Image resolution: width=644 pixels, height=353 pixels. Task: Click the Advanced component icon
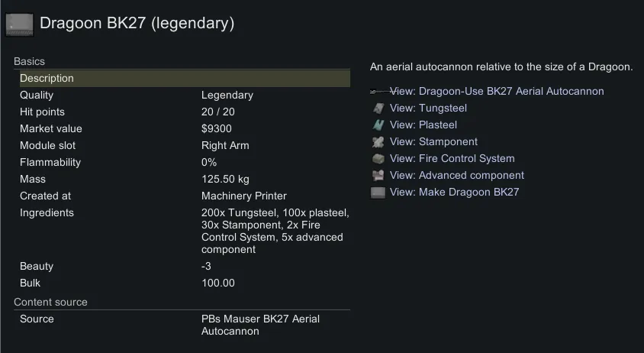pos(378,176)
